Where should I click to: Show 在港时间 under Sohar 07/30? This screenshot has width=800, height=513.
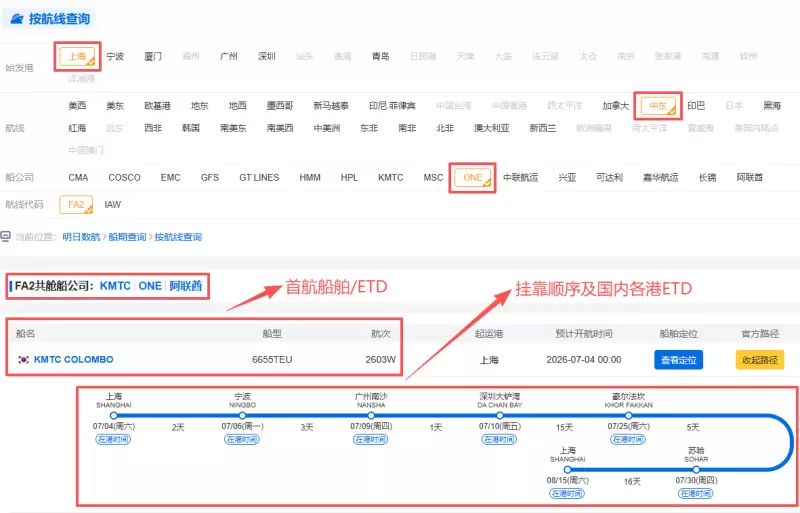pos(695,493)
